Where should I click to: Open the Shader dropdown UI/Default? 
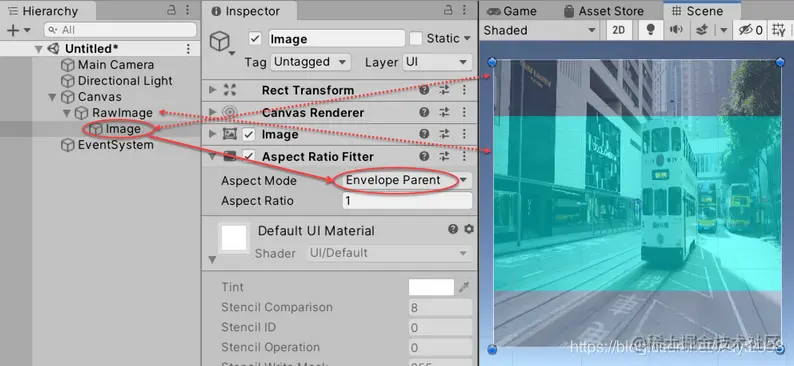[x=389, y=253]
